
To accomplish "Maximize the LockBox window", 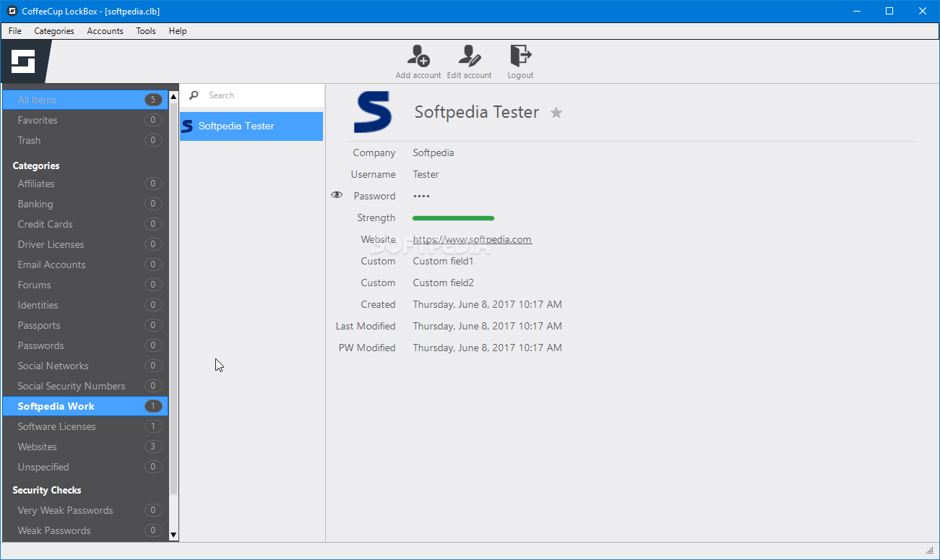I will tap(889, 11).
